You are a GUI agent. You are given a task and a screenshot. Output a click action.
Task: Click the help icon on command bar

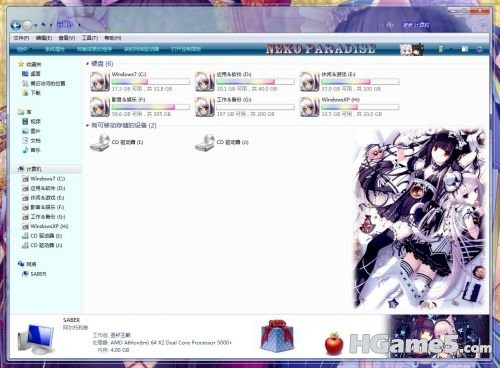[480, 49]
